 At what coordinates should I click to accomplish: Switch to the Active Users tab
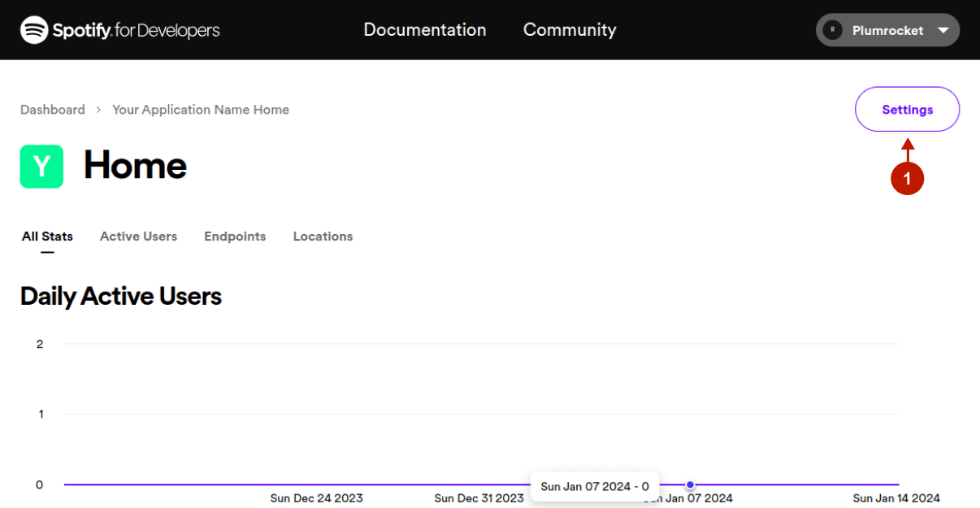coord(138,237)
